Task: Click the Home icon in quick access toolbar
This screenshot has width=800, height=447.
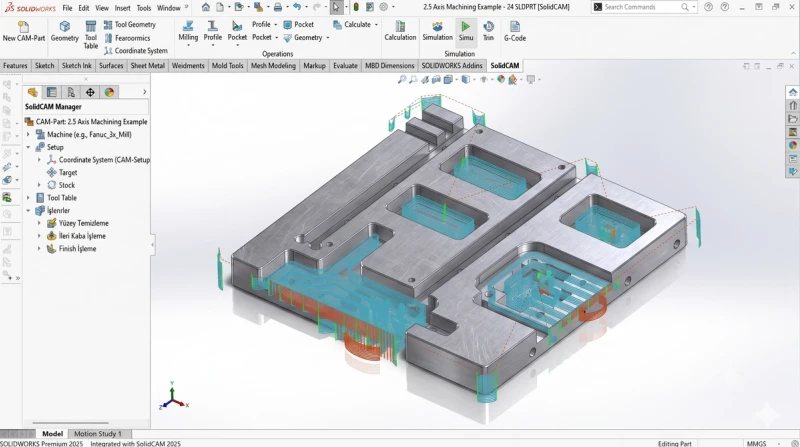Action: point(205,7)
